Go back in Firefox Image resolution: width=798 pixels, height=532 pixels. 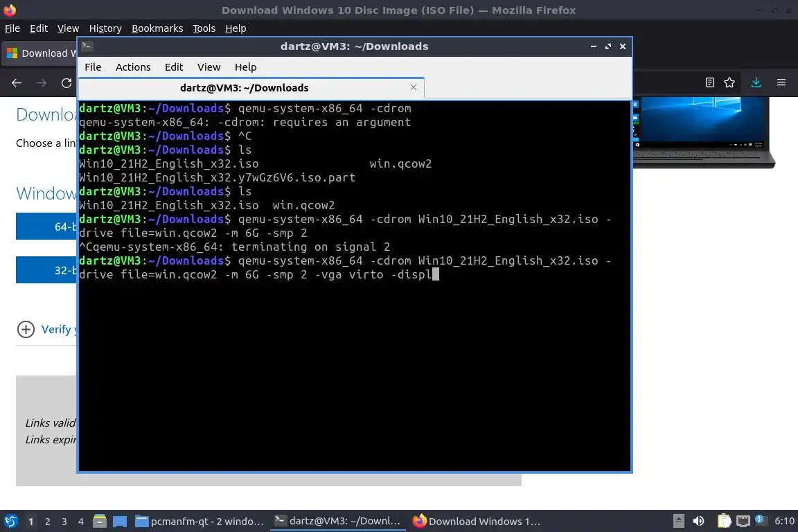17,82
